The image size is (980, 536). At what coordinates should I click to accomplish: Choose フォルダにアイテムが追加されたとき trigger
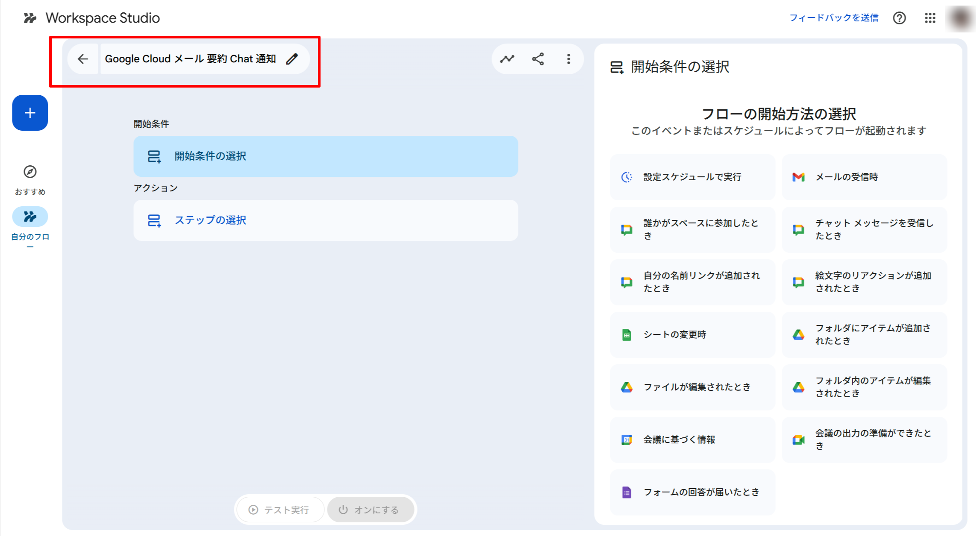pyautogui.click(x=864, y=335)
